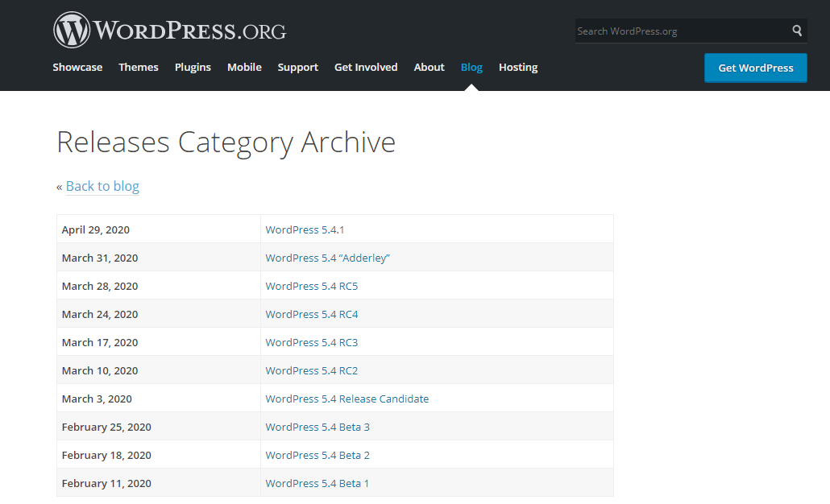Open the WordPress 5.4 RC4 link

coord(311,314)
